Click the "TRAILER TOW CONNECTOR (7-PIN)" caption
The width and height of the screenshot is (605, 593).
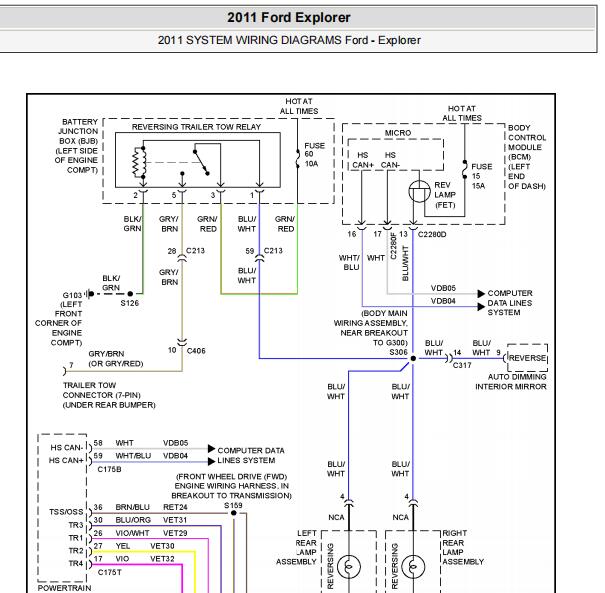pos(109,395)
